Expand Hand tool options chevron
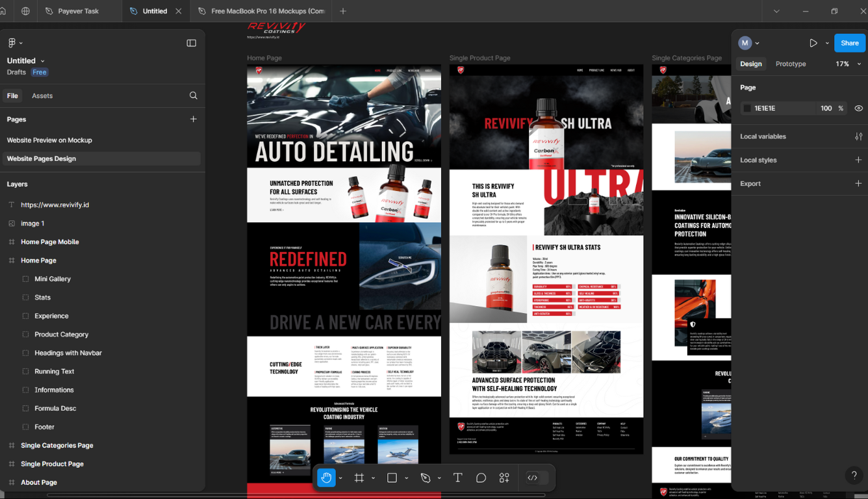 [340, 478]
